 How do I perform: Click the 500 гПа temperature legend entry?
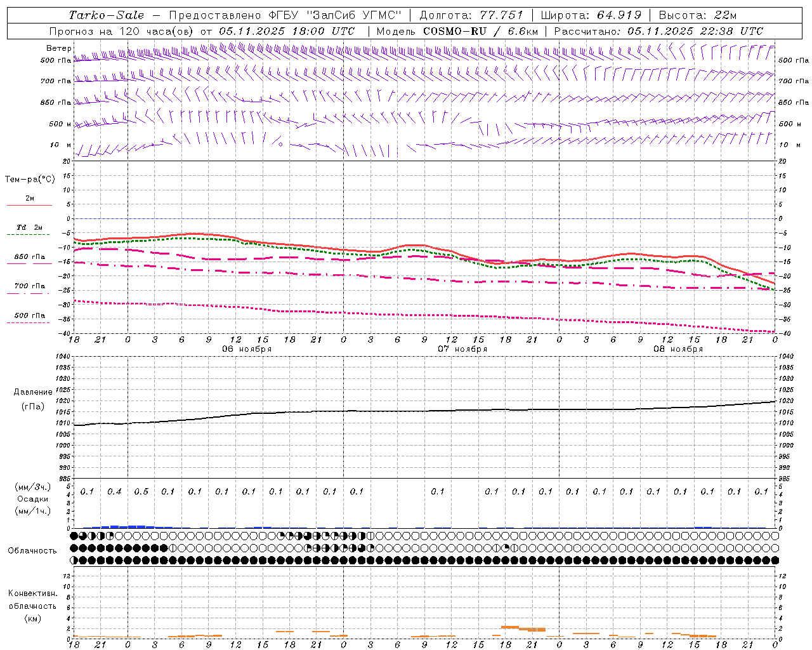pos(30,315)
